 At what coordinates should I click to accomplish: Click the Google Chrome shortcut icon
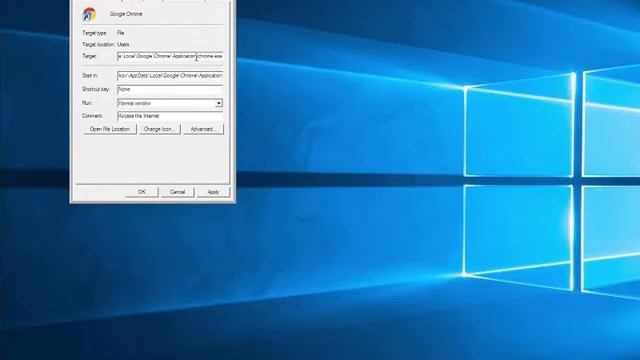(89, 15)
